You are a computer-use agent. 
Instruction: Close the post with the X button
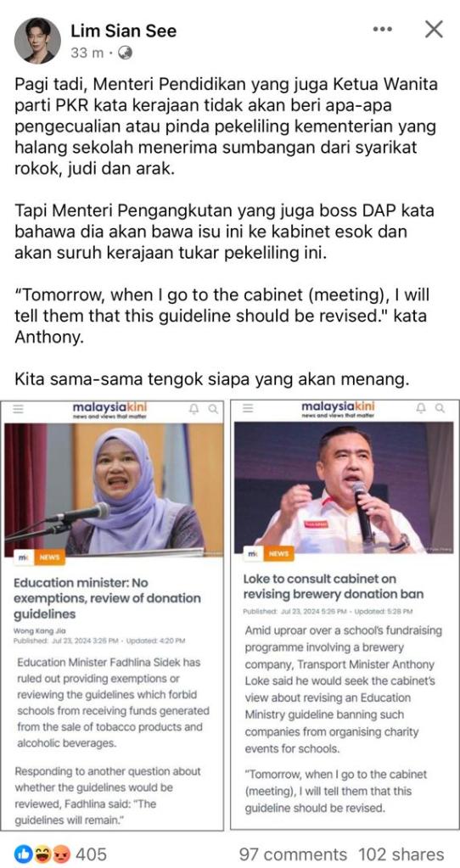[434, 29]
